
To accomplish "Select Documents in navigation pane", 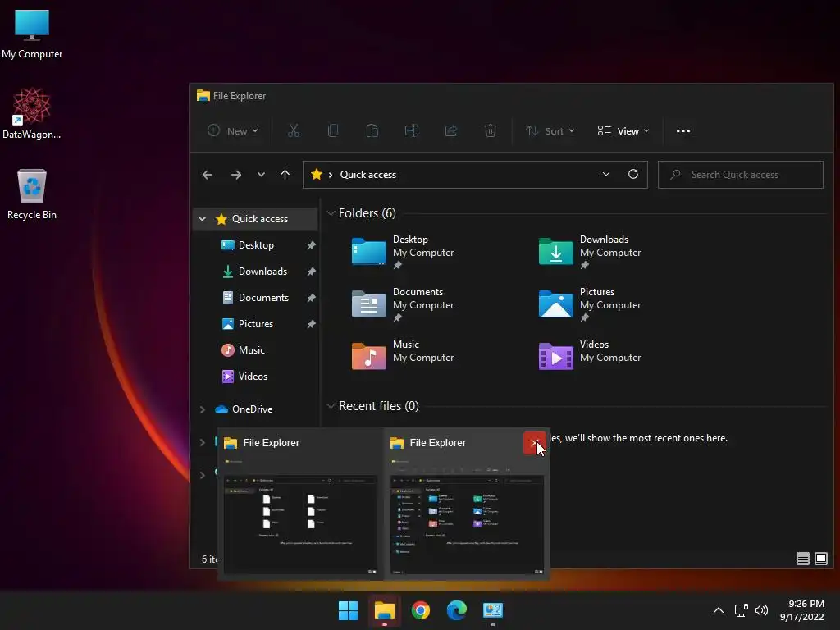I will pos(263,298).
